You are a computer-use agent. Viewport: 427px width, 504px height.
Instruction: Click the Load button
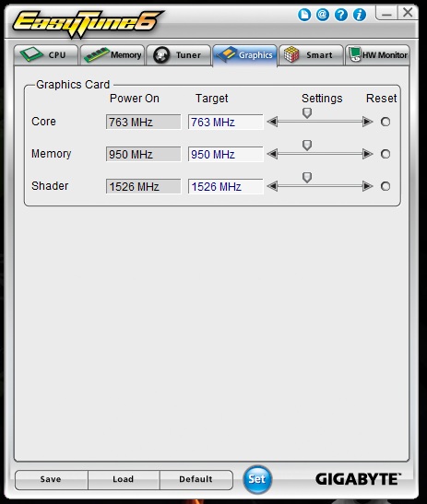point(124,479)
